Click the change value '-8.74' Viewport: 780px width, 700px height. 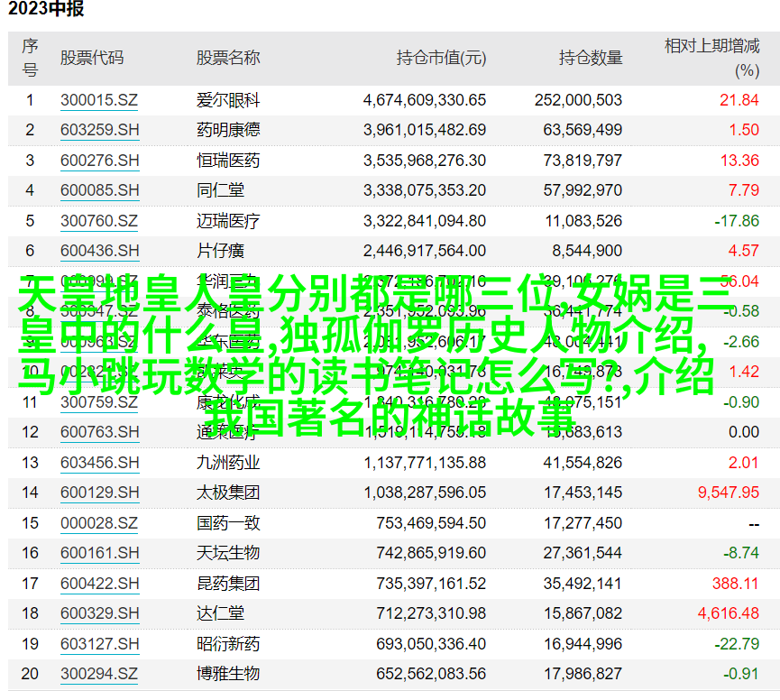(741, 553)
